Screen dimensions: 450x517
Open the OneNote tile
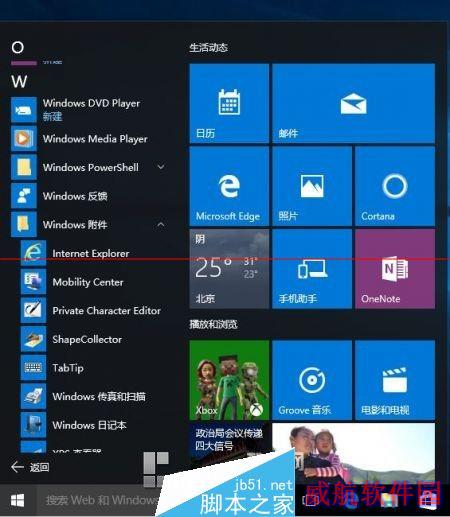click(395, 269)
